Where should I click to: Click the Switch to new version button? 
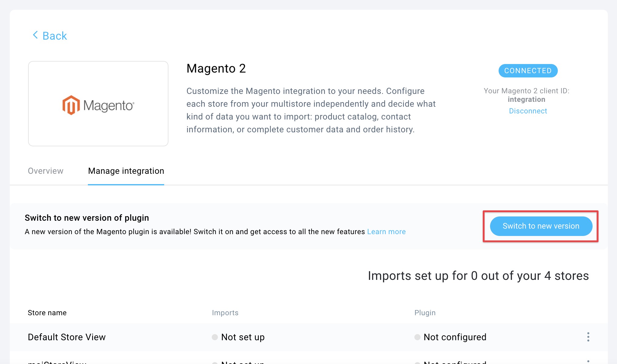541,226
